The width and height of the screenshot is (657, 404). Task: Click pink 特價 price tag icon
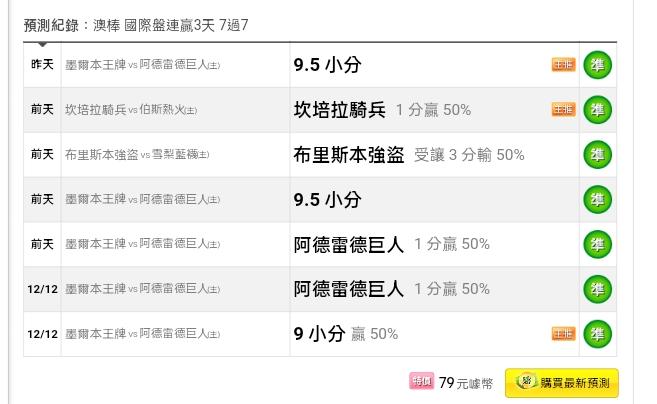422,381
